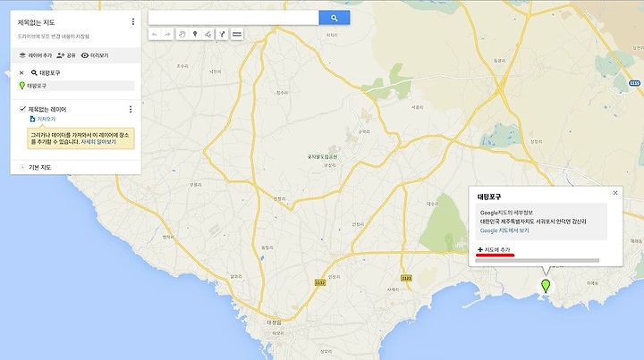The image size is (644, 360).
Task: Click the 1132 road shield near 안성리
Action: point(320,283)
